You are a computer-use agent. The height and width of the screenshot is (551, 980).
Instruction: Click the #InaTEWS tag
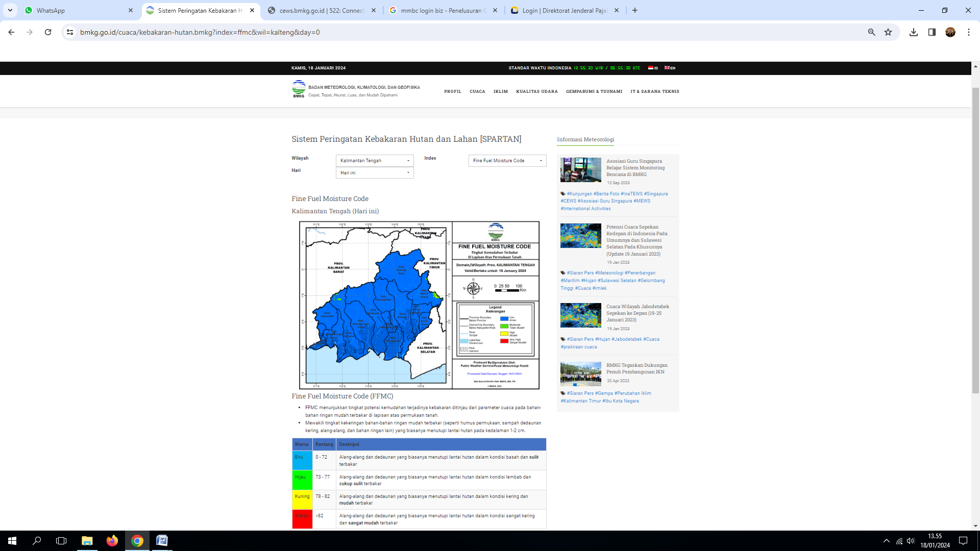pos(632,194)
